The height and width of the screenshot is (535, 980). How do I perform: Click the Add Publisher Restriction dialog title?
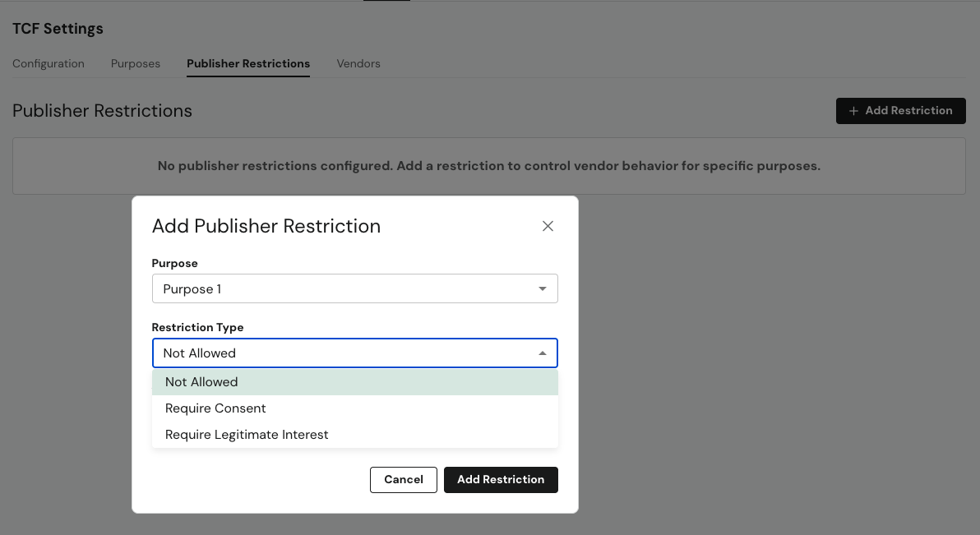coord(266,226)
